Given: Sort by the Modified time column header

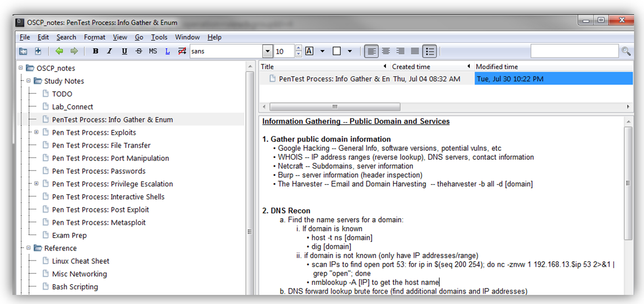Looking at the screenshot, I should click(497, 67).
